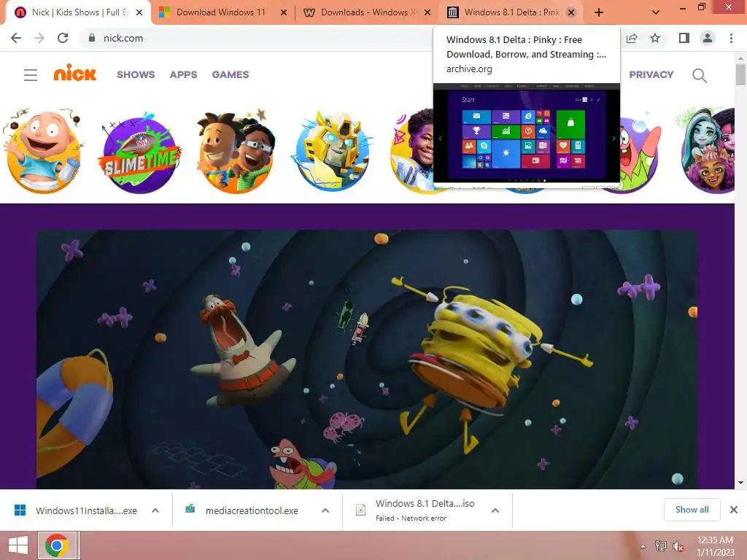The height and width of the screenshot is (560, 747).
Task: Click the muted volume tray icon
Action: 678,546
